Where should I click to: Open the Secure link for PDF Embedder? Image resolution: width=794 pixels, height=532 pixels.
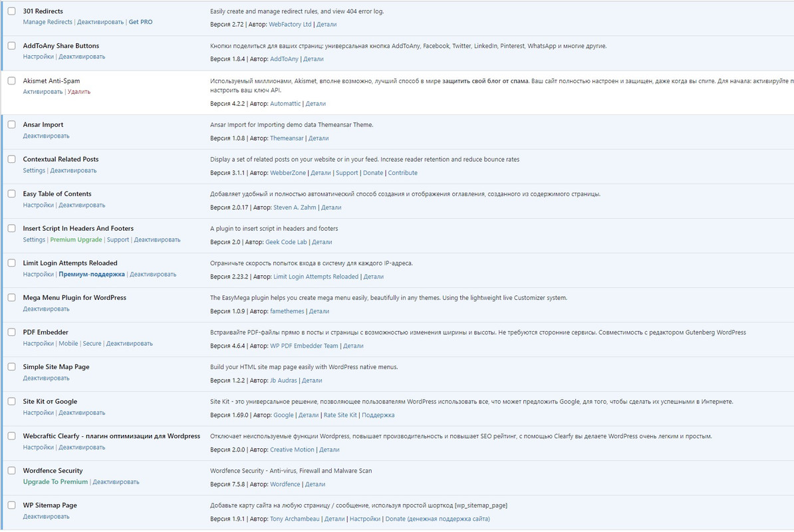point(92,343)
